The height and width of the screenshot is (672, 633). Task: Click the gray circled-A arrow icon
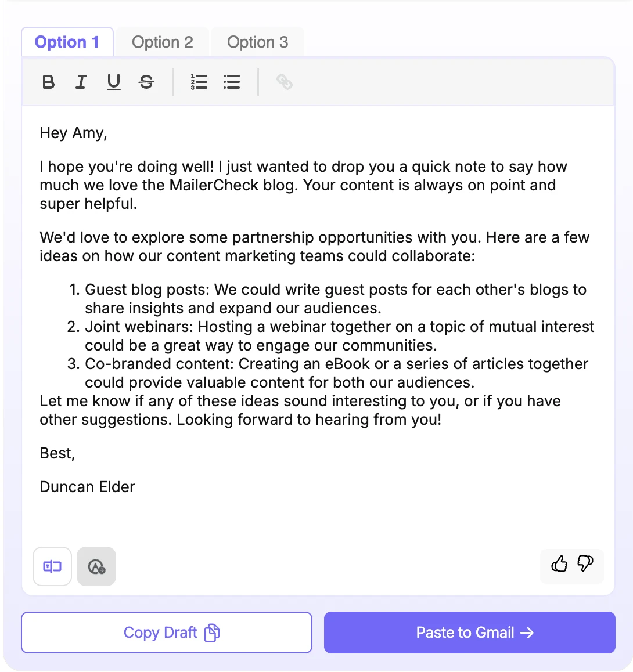(x=96, y=566)
